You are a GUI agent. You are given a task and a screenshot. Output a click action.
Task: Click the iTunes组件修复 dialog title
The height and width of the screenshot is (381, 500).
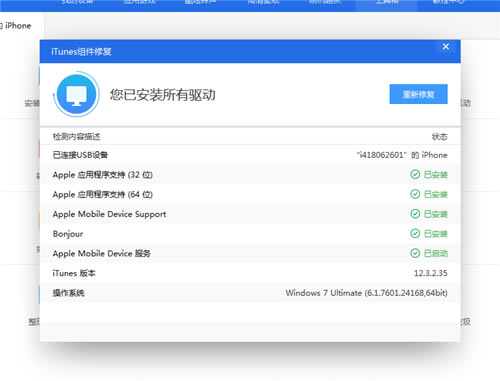[x=81, y=52]
